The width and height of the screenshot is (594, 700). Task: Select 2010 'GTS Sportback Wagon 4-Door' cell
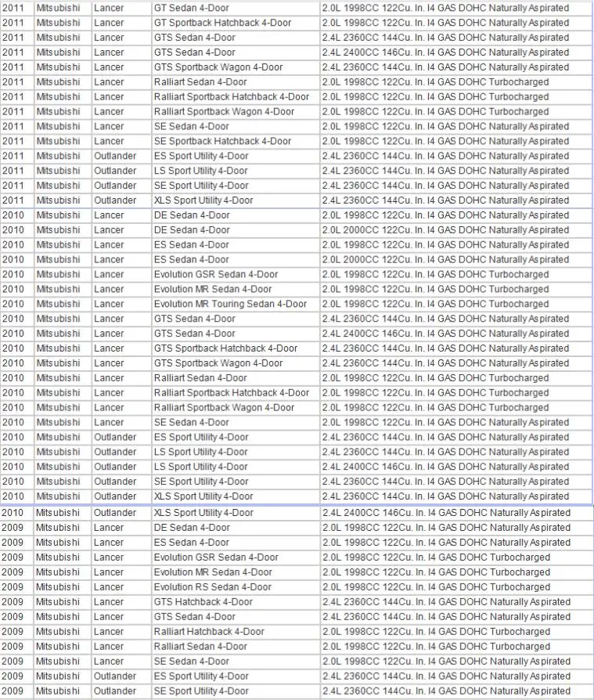pyautogui.click(x=236, y=363)
